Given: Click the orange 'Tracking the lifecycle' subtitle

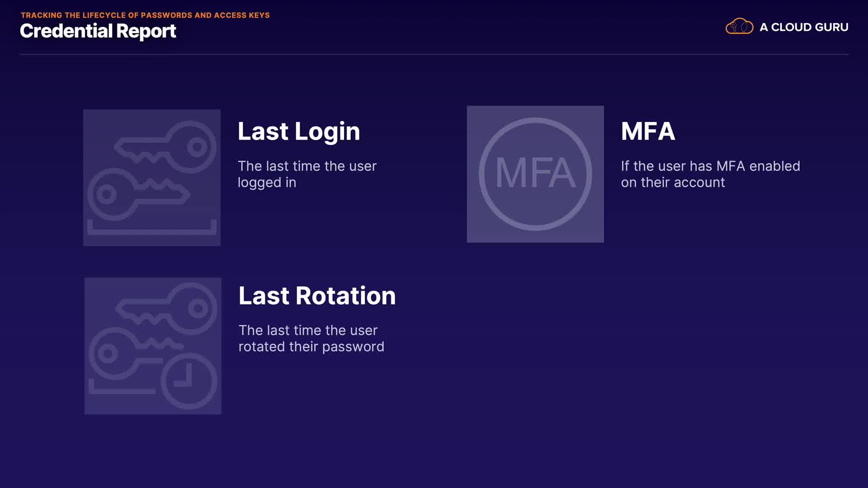Looking at the screenshot, I should tap(145, 15).
